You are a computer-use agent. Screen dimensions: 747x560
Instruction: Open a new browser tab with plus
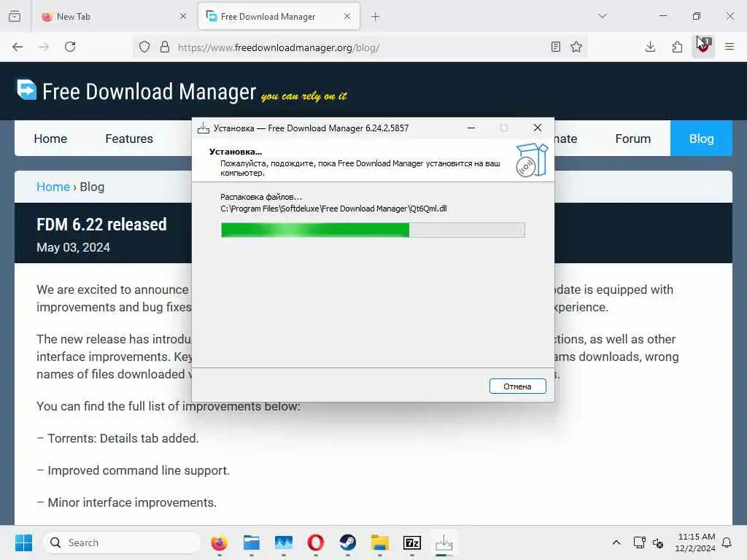pos(376,17)
